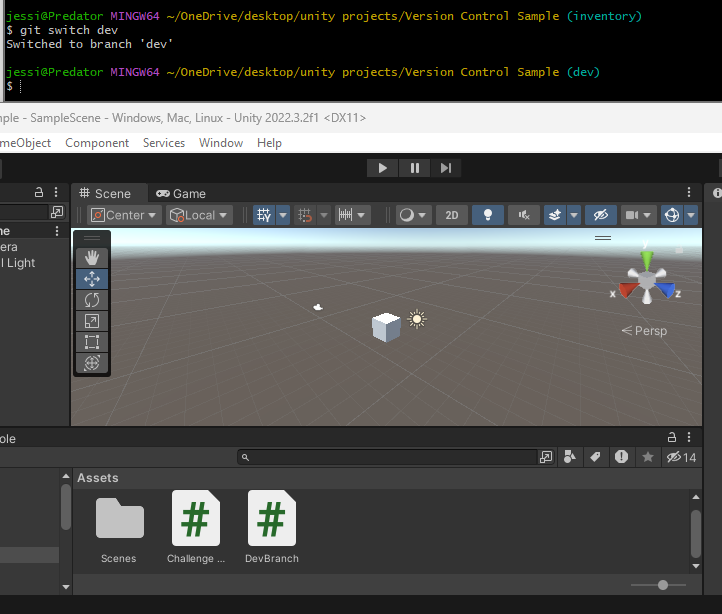Click the green Y axis of orientation gizmo
Image resolution: width=722 pixels, height=614 pixels.
(647, 259)
